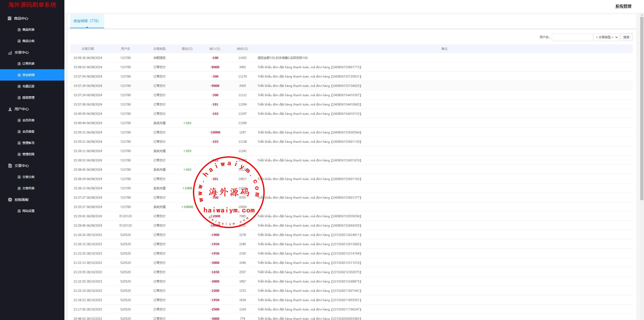The height and width of the screenshot is (320, 644).
Task: Click the 交易中心 bar chart icon
Action: pos(10,53)
